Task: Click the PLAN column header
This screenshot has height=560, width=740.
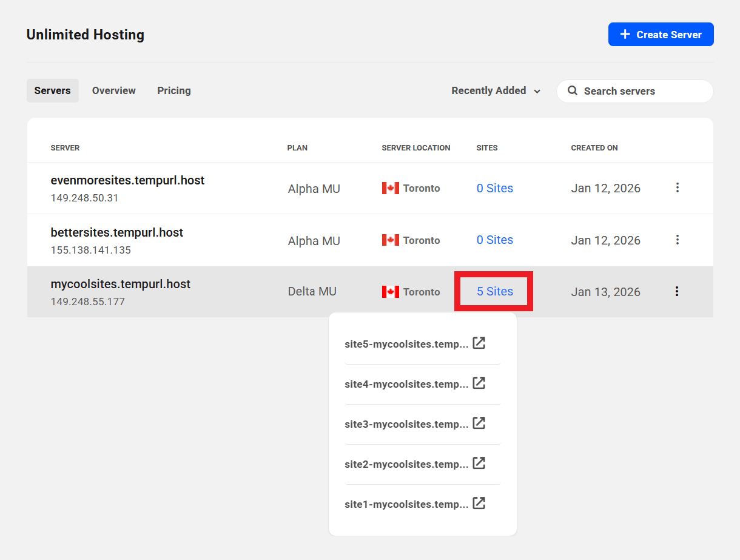Action: coord(297,147)
